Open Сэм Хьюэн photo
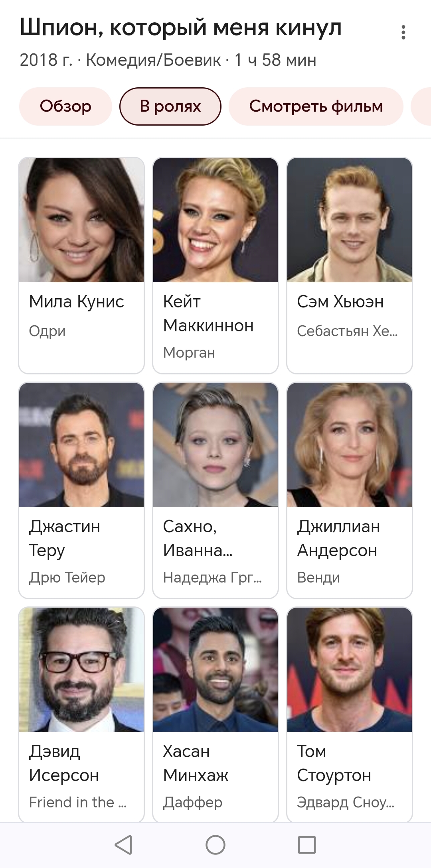The height and width of the screenshot is (868, 431). 350,220
